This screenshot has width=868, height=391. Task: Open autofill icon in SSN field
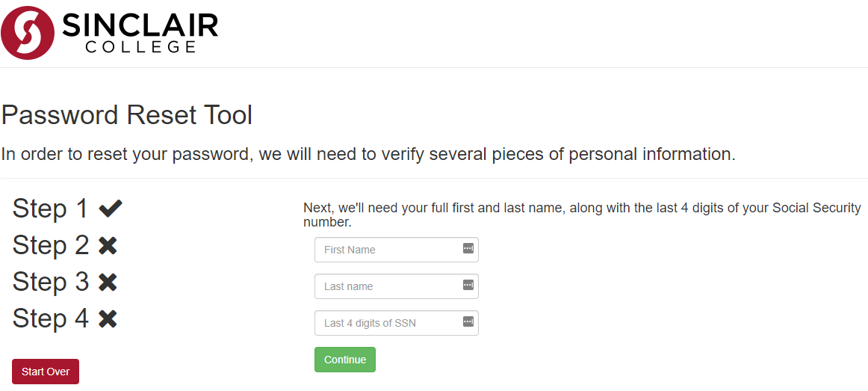coord(468,321)
